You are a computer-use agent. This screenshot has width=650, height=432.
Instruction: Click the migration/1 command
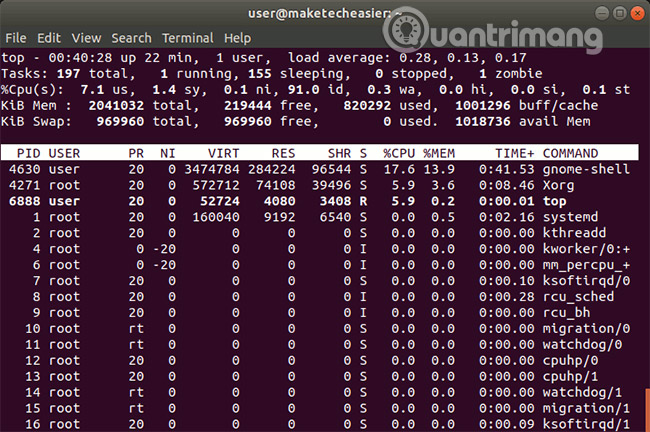coord(586,409)
